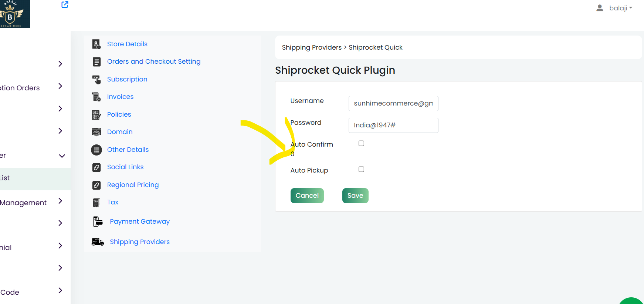Click the Other Details list icon

[x=96, y=150]
